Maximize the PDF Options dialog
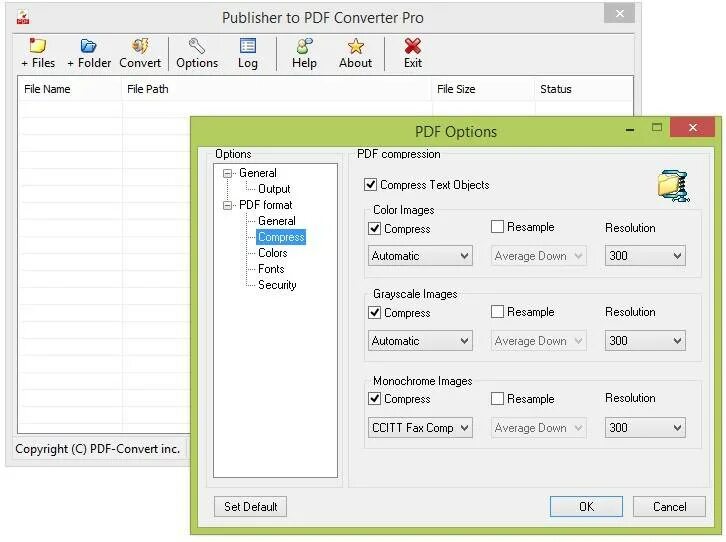This screenshot has height=542, width=726. click(657, 127)
